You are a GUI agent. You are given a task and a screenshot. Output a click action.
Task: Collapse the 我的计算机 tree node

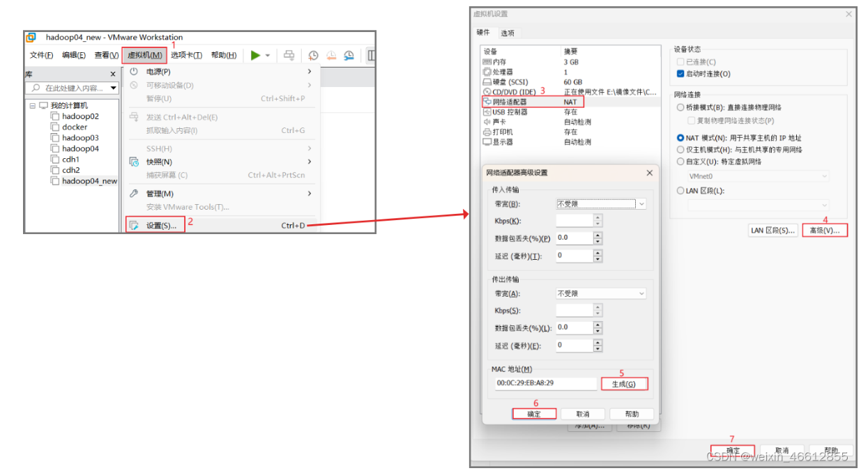[32, 106]
